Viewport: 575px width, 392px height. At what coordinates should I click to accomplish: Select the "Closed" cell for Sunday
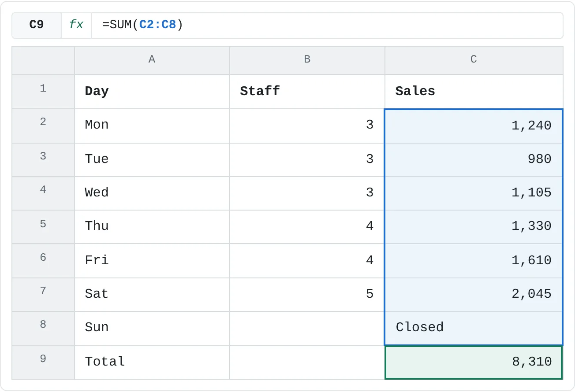474,329
